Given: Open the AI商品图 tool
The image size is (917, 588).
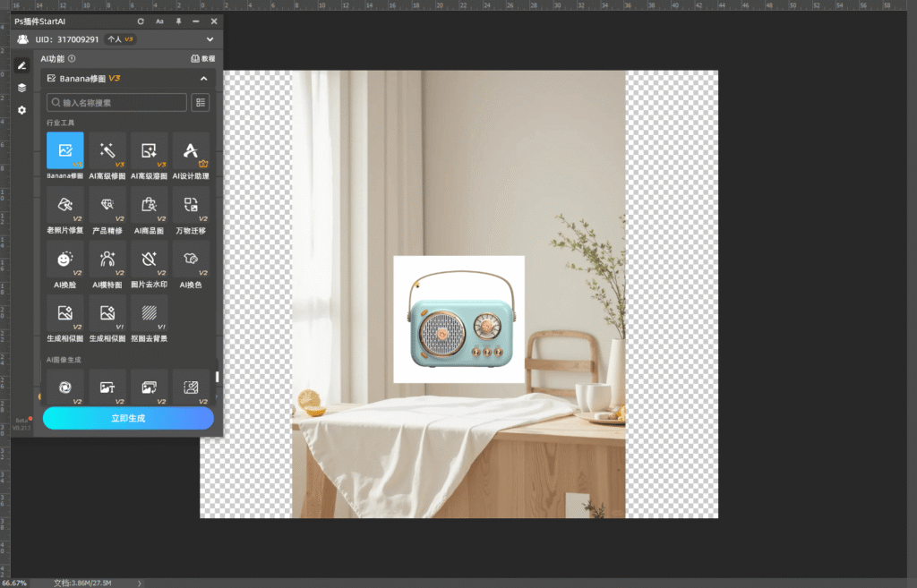Looking at the screenshot, I should [x=149, y=205].
